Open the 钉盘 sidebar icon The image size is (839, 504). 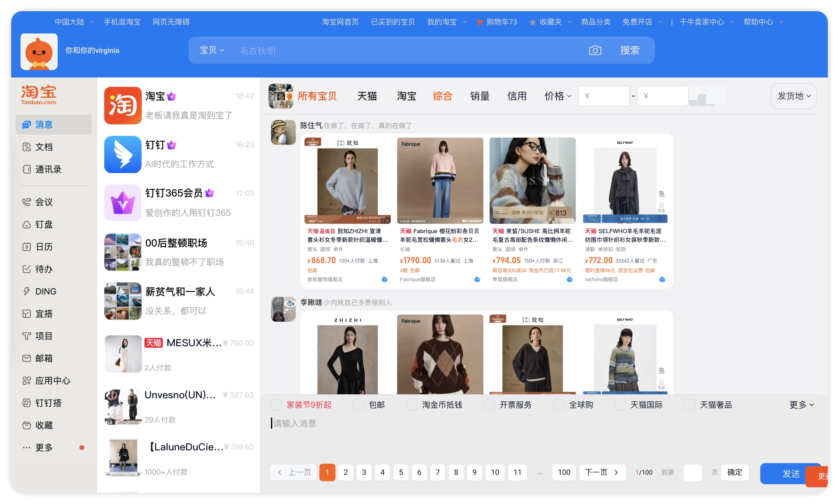[26, 224]
